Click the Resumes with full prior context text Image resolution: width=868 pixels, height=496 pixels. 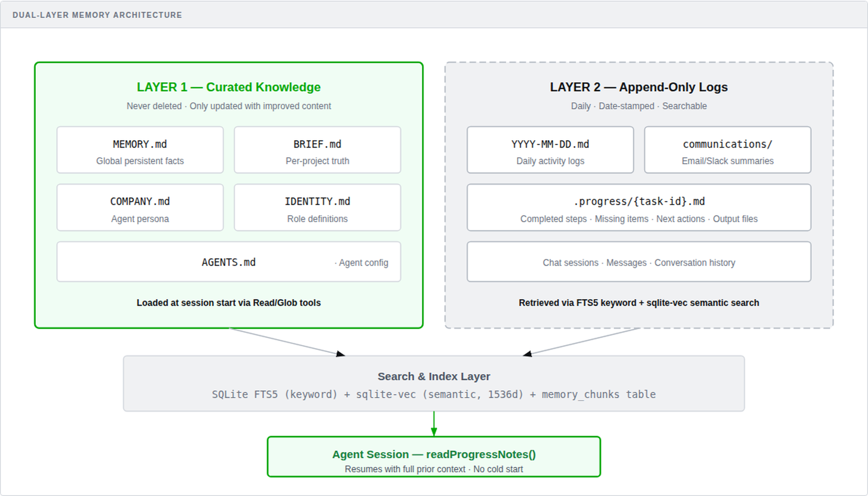(433, 469)
